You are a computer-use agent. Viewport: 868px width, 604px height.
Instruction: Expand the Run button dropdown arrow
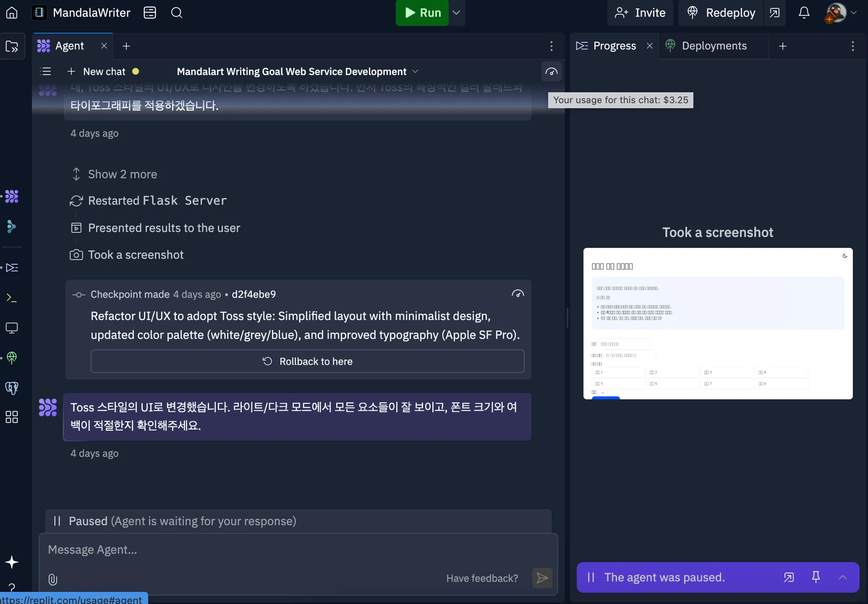pos(456,13)
